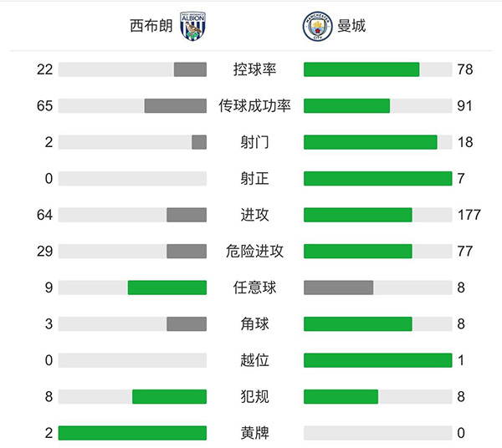The image size is (502, 448).
Task: Click West Brom's green 任意球 bar
Action: tap(166, 288)
